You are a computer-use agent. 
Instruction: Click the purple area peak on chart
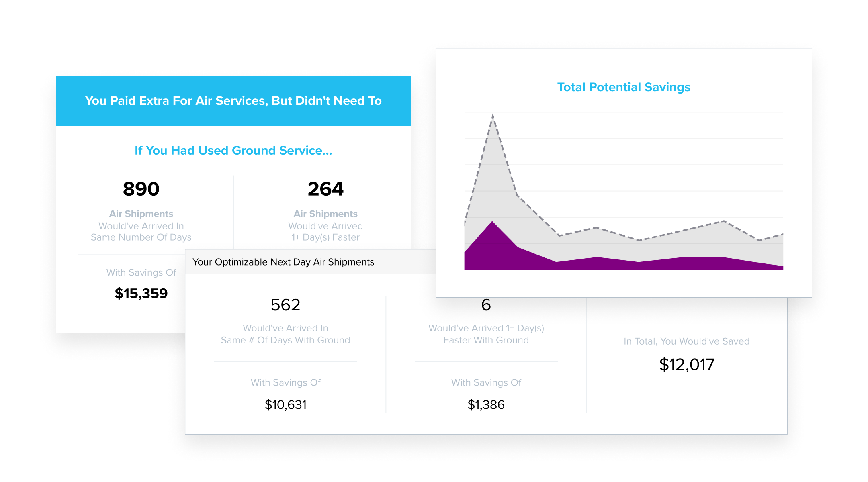pos(492,223)
